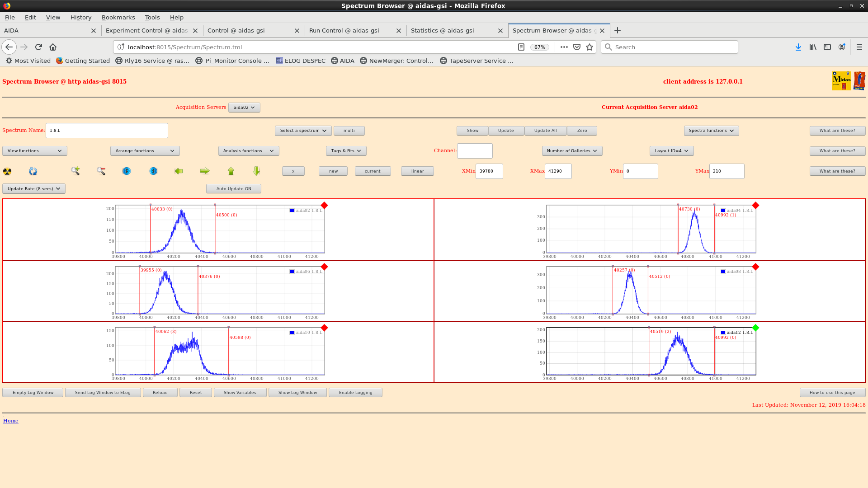Click the green up arrow icon
Screen dimensions: 868x488
click(231, 171)
